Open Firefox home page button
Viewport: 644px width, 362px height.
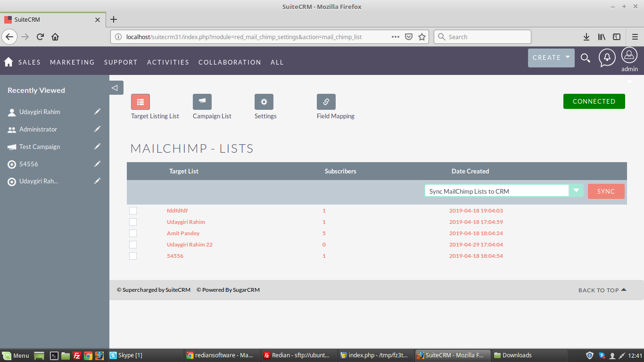click(x=55, y=37)
